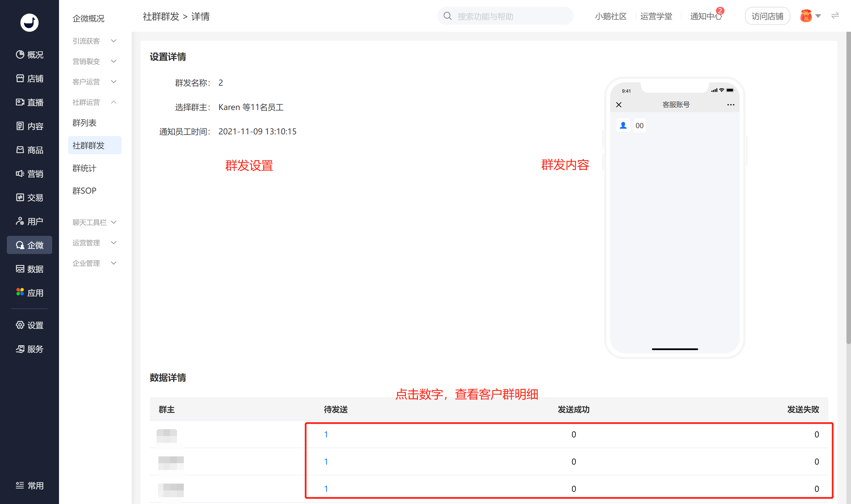Open the 直播 live section
This screenshot has width=851, height=504.
click(30, 102)
